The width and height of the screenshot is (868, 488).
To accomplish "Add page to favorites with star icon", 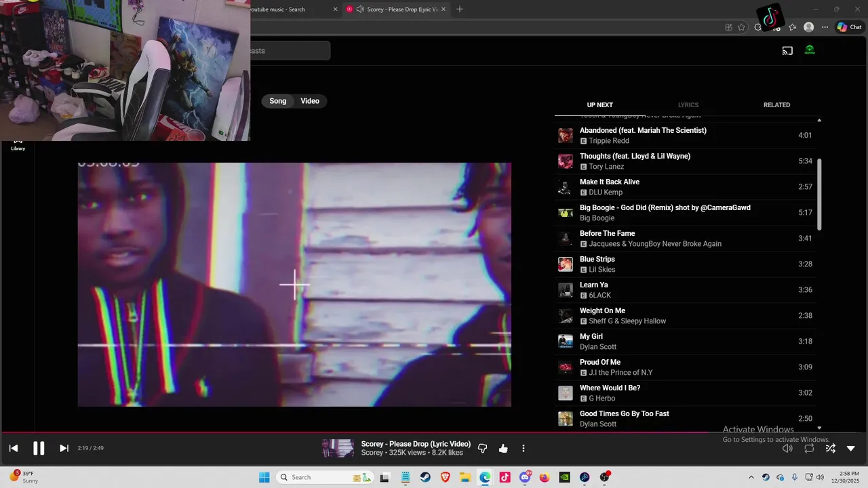I will click(741, 27).
